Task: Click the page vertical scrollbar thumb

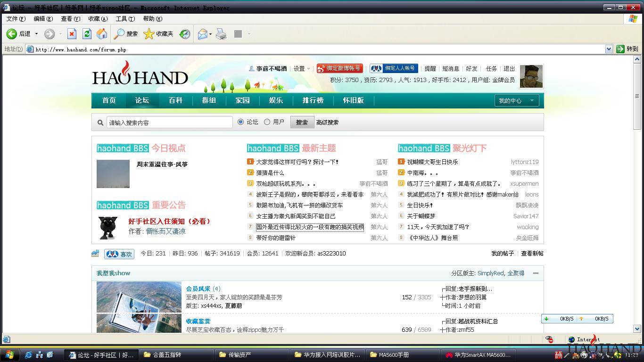Action: 637,96
